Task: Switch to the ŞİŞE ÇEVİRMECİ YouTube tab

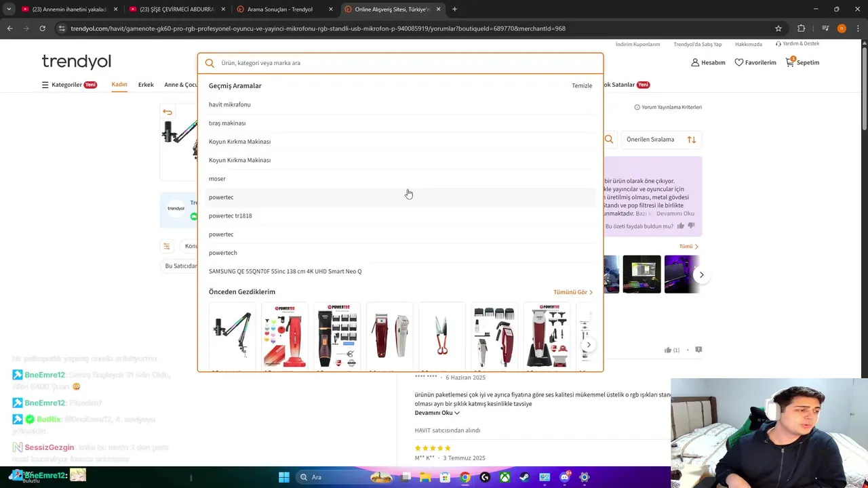Action: tap(177, 9)
